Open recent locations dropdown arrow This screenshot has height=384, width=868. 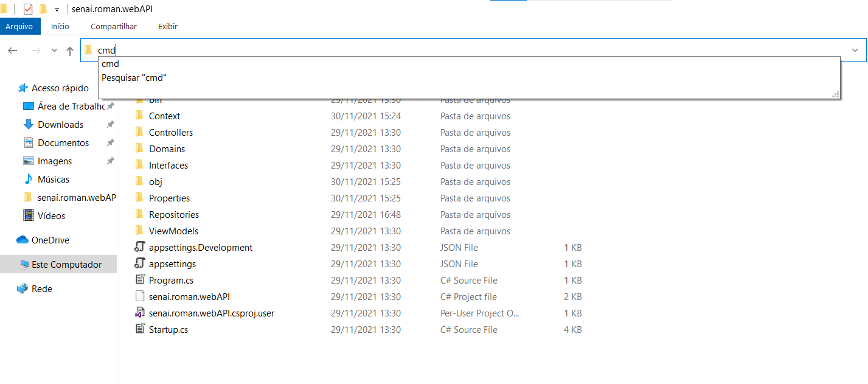click(54, 51)
